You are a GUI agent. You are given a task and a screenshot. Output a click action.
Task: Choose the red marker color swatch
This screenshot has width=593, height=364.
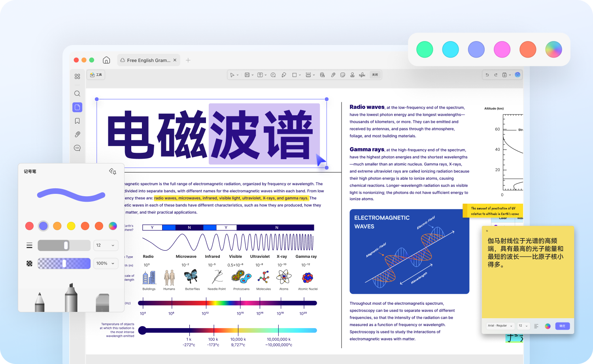(x=29, y=226)
